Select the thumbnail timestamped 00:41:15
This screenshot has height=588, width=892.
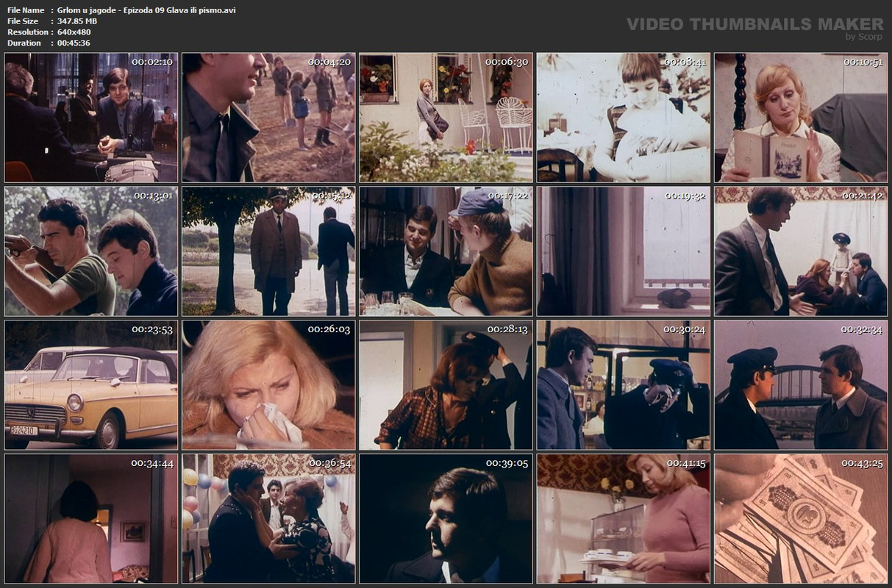[x=624, y=519]
